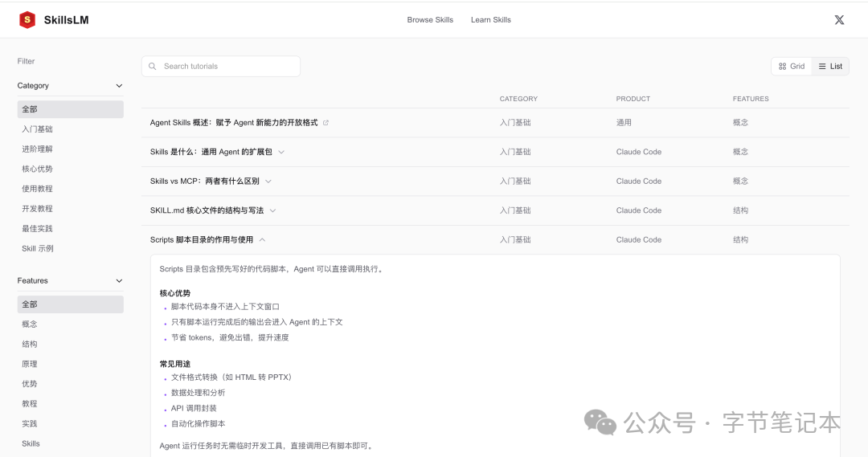Click Skills vs MCP：两者有什么区别 title
The image size is (868, 457).
coord(205,182)
